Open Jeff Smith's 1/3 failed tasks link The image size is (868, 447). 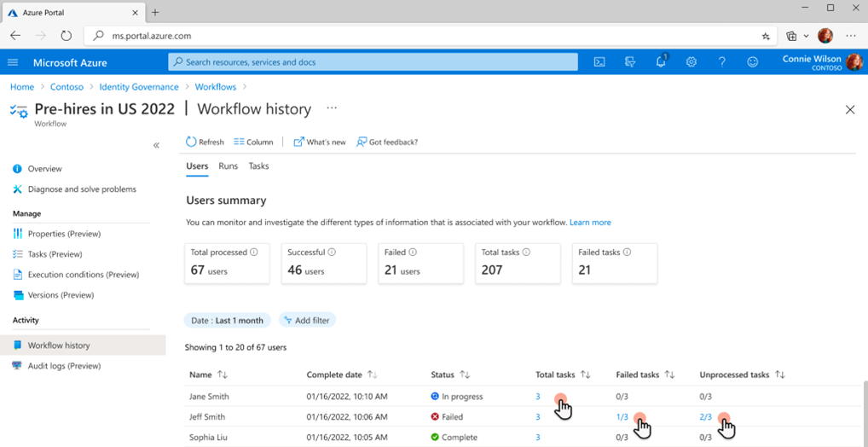pyautogui.click(x=622, y=417)
